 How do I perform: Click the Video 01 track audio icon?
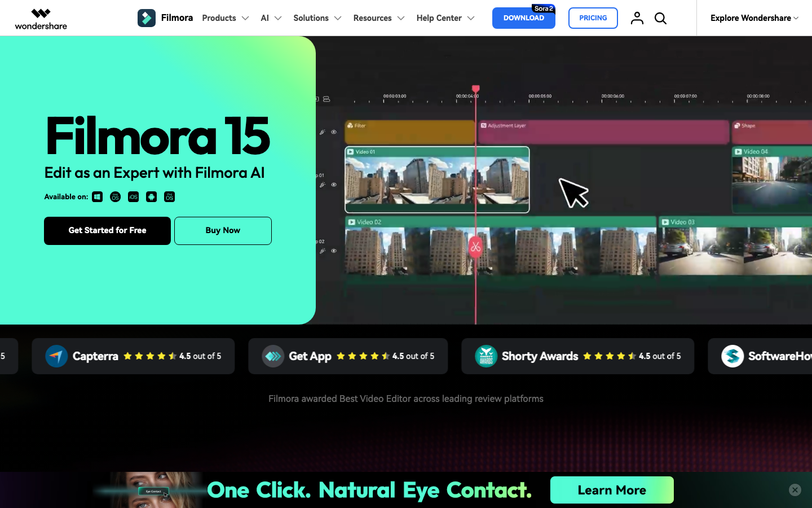point(323,185)
